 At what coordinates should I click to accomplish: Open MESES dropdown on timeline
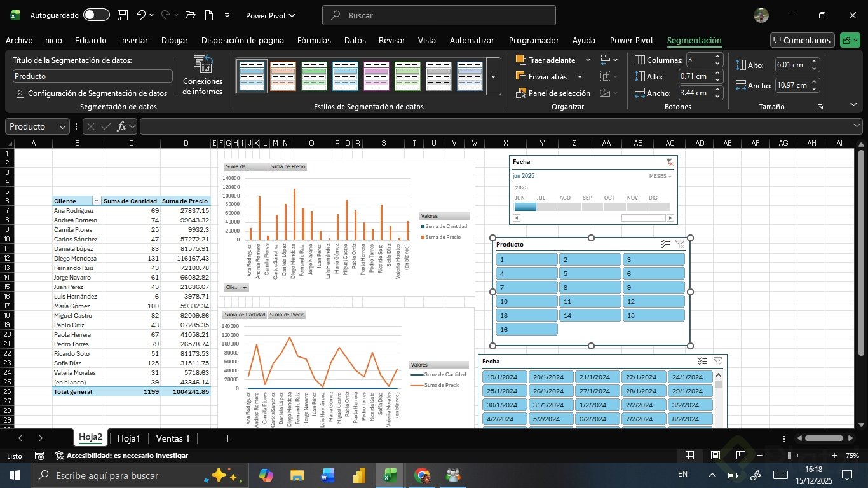click(x=660, y=176)
